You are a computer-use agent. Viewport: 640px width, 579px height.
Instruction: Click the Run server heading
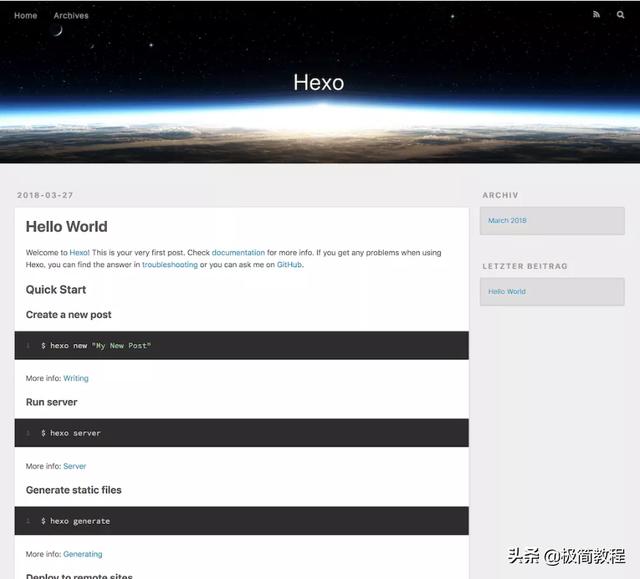[51, 402]
